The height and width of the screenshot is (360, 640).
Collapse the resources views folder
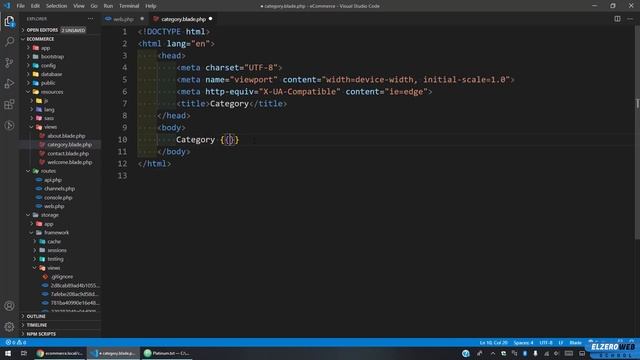point(60,127)
